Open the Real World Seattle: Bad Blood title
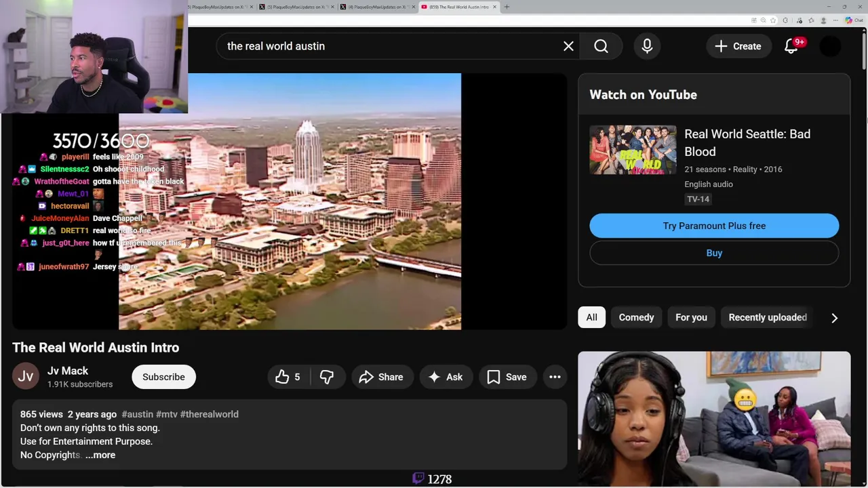 point(747,143)
